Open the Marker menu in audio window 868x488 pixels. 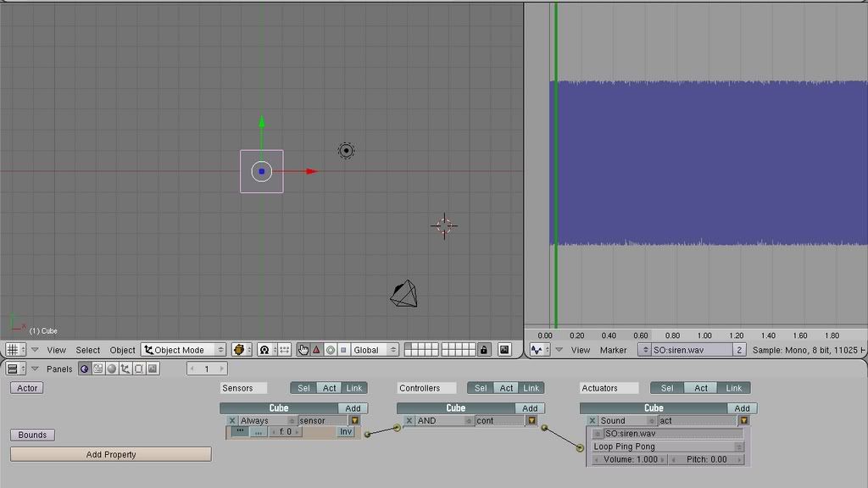[614, 350]
